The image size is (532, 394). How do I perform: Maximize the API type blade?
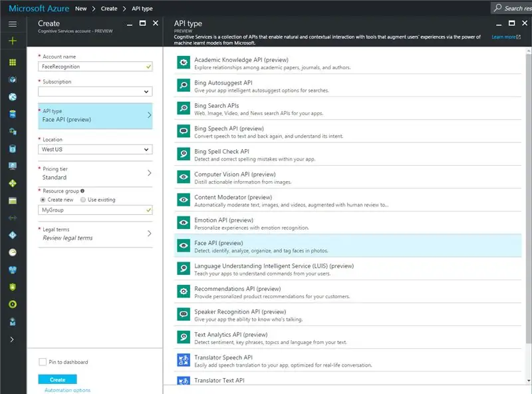511,23
